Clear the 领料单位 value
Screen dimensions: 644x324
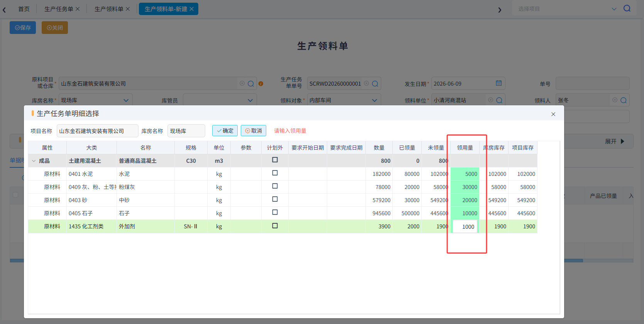coord(491,100)
